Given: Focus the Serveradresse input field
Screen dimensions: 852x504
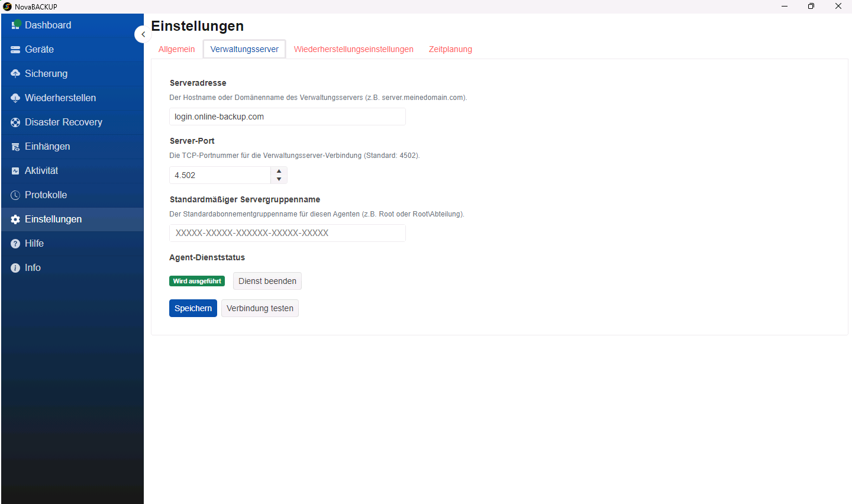Looking at the screenshot, I should pyautogui.click(x=288, y=117).
